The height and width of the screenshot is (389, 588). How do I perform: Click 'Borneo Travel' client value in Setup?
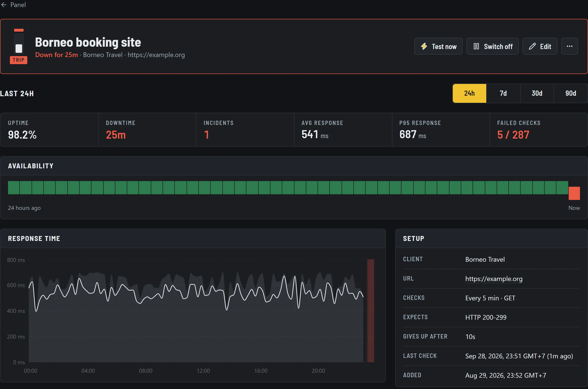(485, 259)
